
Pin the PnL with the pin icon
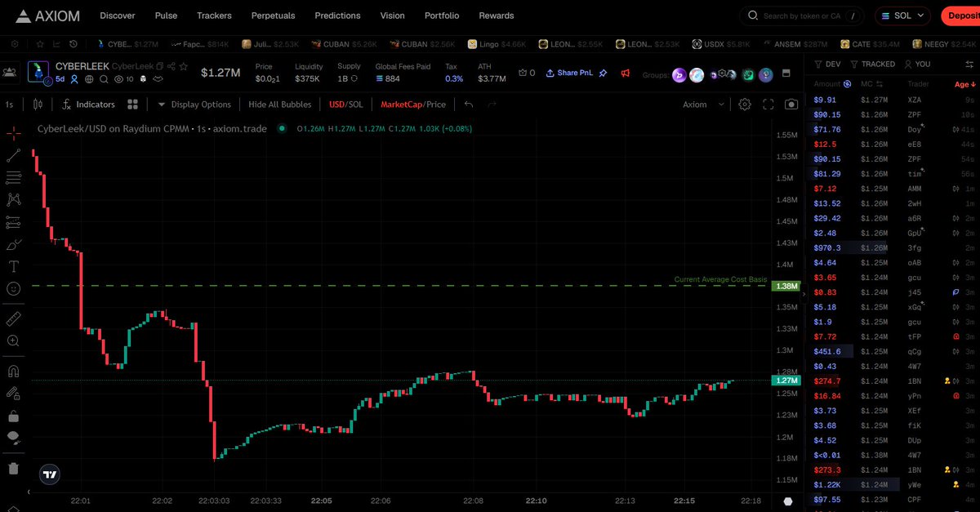(x=603, y=73)
